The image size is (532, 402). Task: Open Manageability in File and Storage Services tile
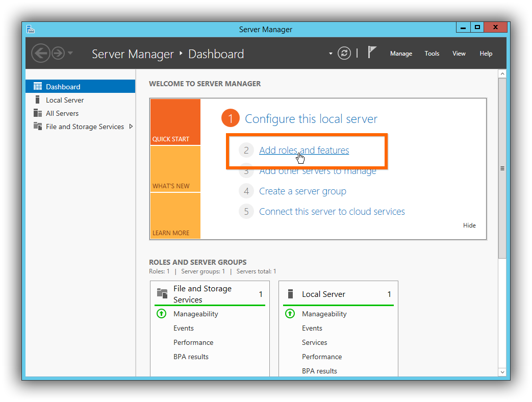click(x=196, y=314)
